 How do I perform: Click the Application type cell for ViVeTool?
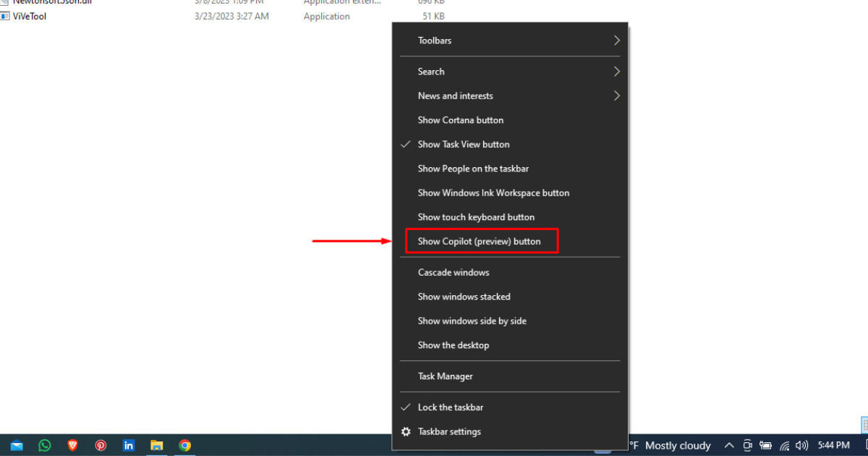[327, 16]
